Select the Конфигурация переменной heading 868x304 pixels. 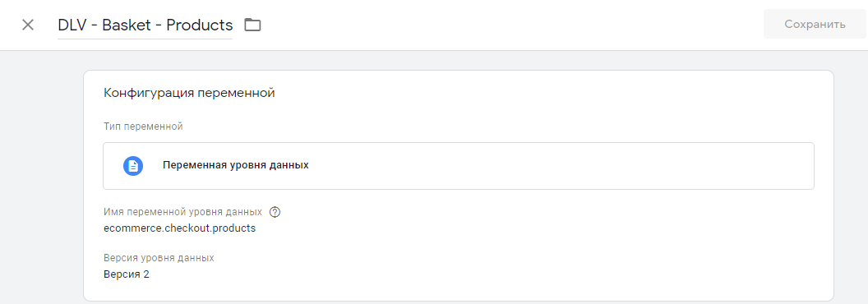pyautogui.click(x=189, y=93)
